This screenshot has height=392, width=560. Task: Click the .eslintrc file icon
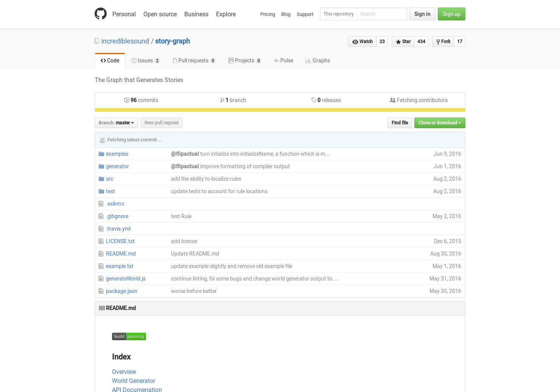(101, 204)
